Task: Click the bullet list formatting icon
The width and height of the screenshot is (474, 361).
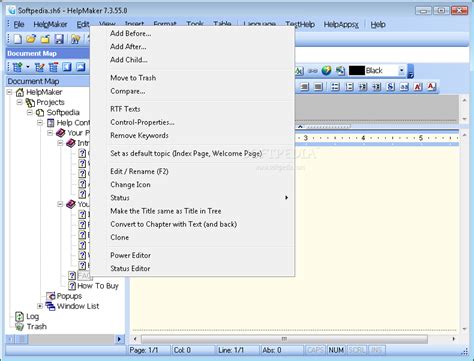Action: point(335,87)
